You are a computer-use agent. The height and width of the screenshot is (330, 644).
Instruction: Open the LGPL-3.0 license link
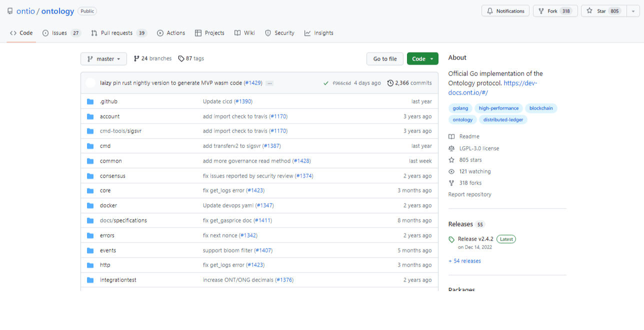(479, 148)
